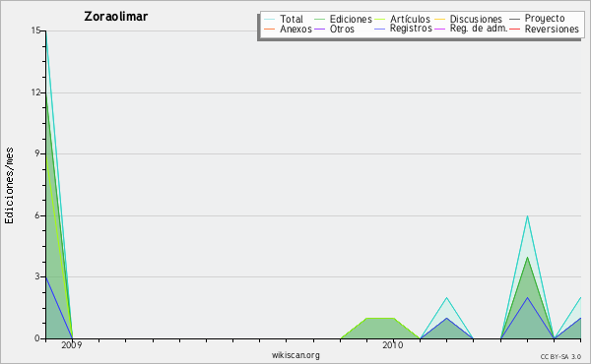Click the y-axis value 0

click(37, 338)
